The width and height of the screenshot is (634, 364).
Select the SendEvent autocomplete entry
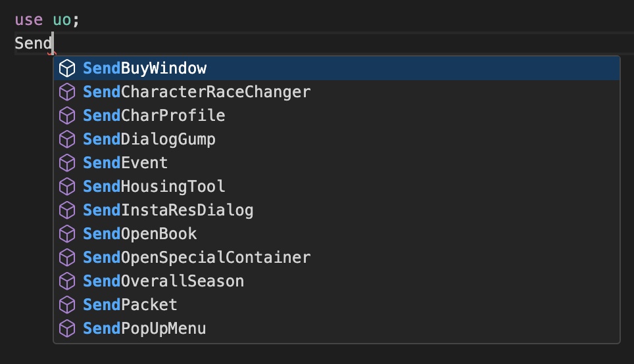(337, 163)
